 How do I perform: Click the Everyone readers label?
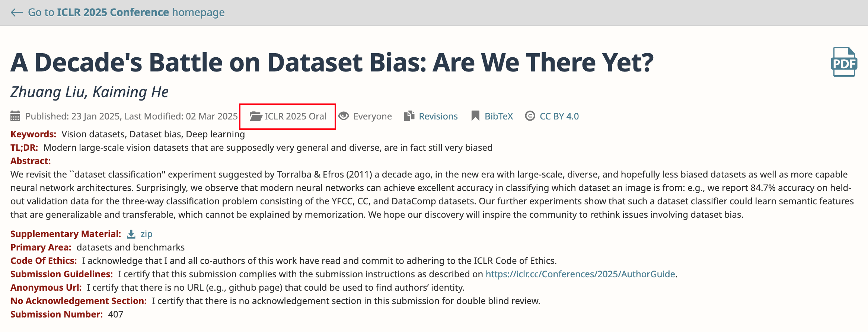pos(372,116)
